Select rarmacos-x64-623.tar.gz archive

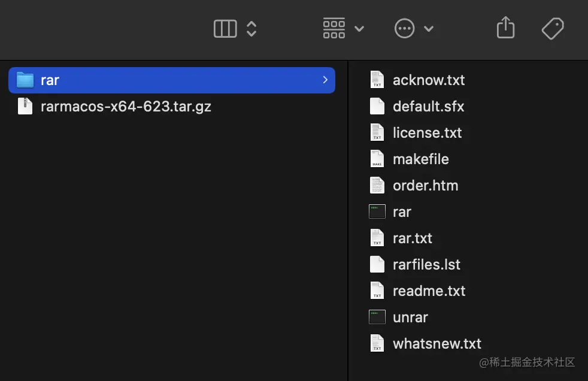126,107
